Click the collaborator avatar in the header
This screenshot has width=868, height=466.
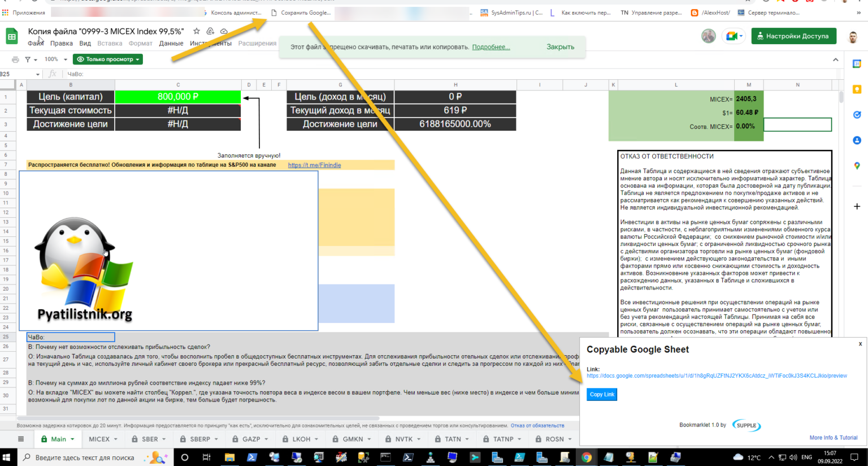click(709, 36)
